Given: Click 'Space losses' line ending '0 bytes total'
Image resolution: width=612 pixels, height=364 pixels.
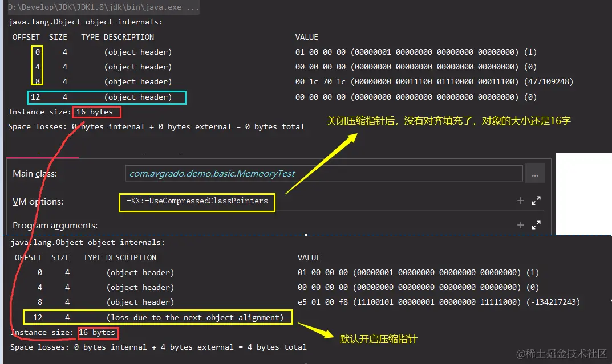Looking at the screenshot, I should [156, 126].
